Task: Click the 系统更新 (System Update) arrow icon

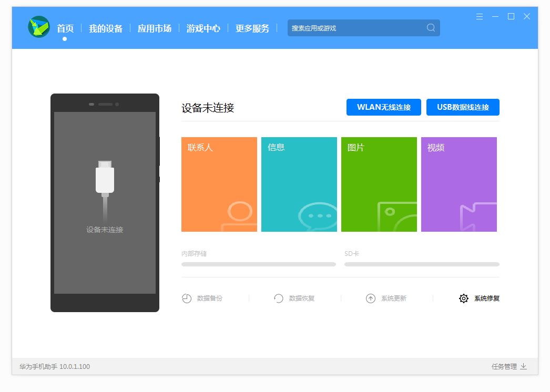Action: point(371,298)
